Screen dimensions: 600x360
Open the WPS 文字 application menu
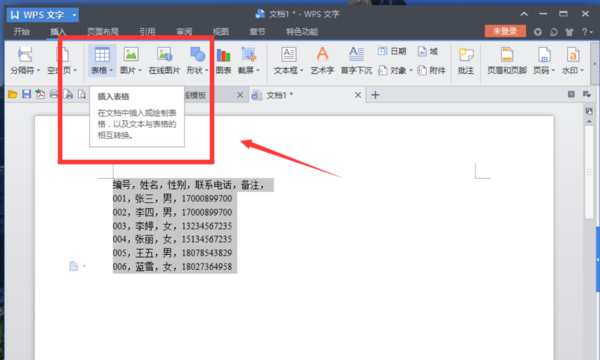43,15
